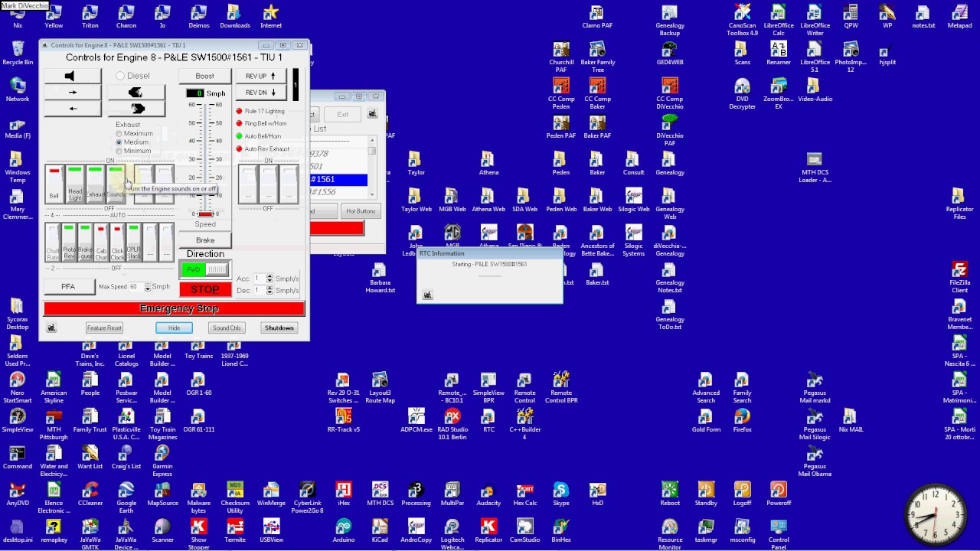980x551 pixels.
Task: Click the train icon beside Feature Reset
Action: coord(51,328)
